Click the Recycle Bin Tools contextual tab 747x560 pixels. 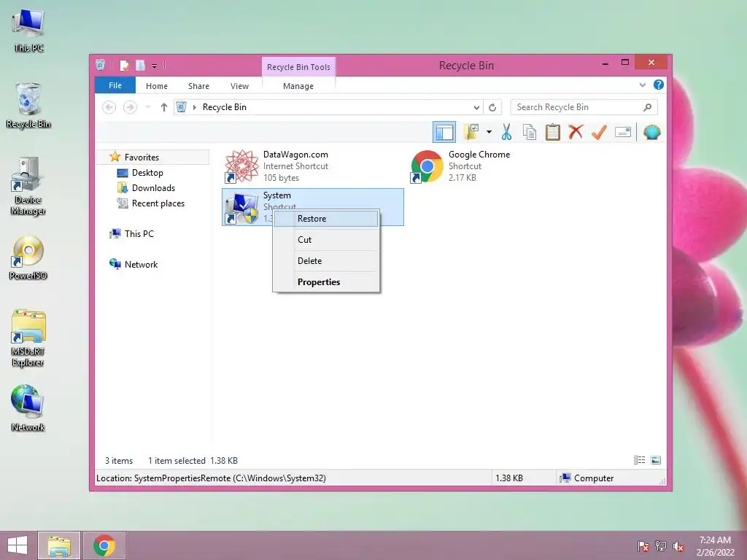[x=298, y=67]
